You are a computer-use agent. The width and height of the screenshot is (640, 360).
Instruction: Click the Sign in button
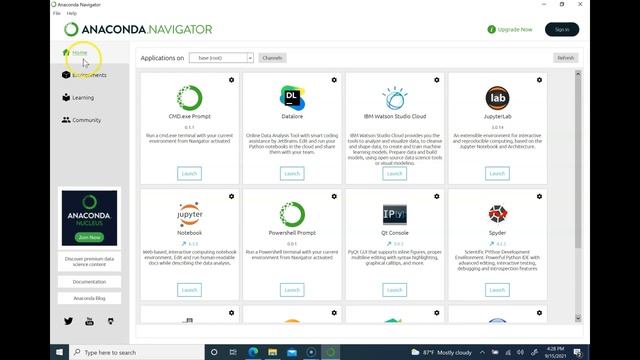coord(562,29)
